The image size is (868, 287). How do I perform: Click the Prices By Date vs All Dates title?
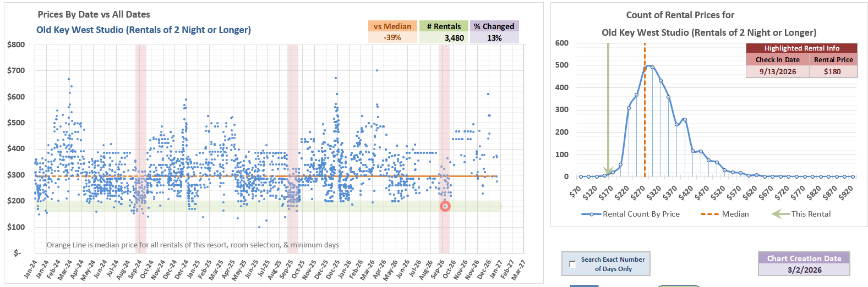click(94, 15)
